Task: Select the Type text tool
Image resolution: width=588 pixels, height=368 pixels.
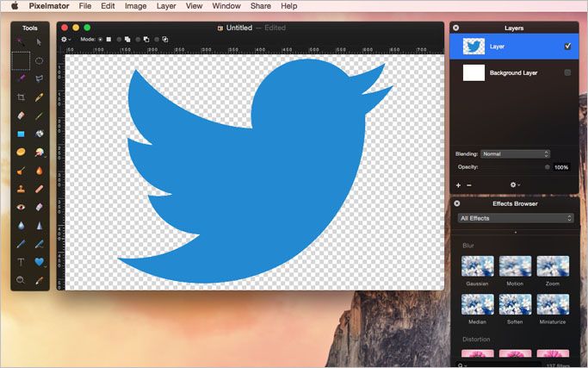Action: tap(21, 262)
